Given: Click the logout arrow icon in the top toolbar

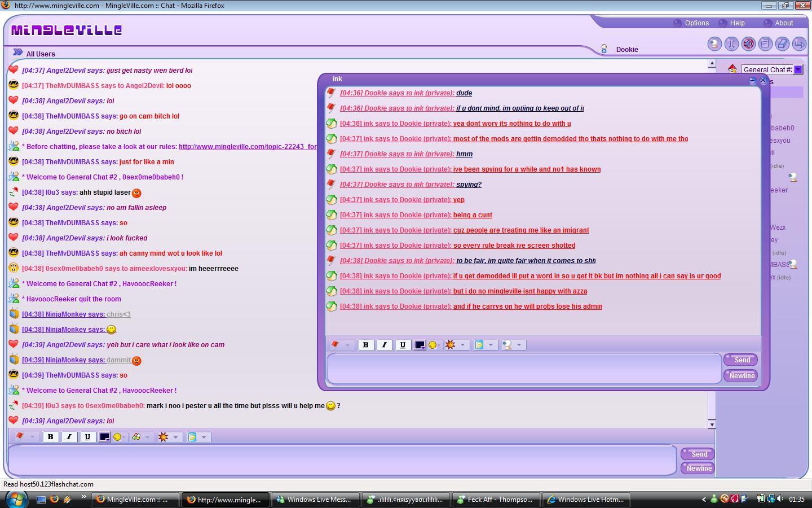Looking at the screenshot, I should point(799,44).
